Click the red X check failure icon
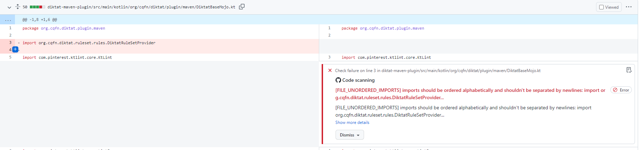This screenshot has width=644, height=150. pyautogui.click(x=330, y=70)
